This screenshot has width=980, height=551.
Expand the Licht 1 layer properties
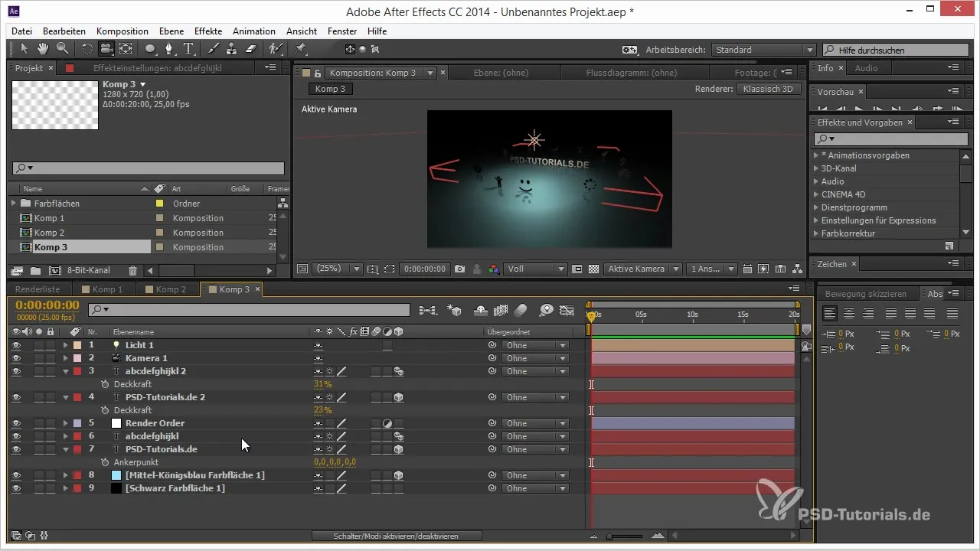(65, 345)
